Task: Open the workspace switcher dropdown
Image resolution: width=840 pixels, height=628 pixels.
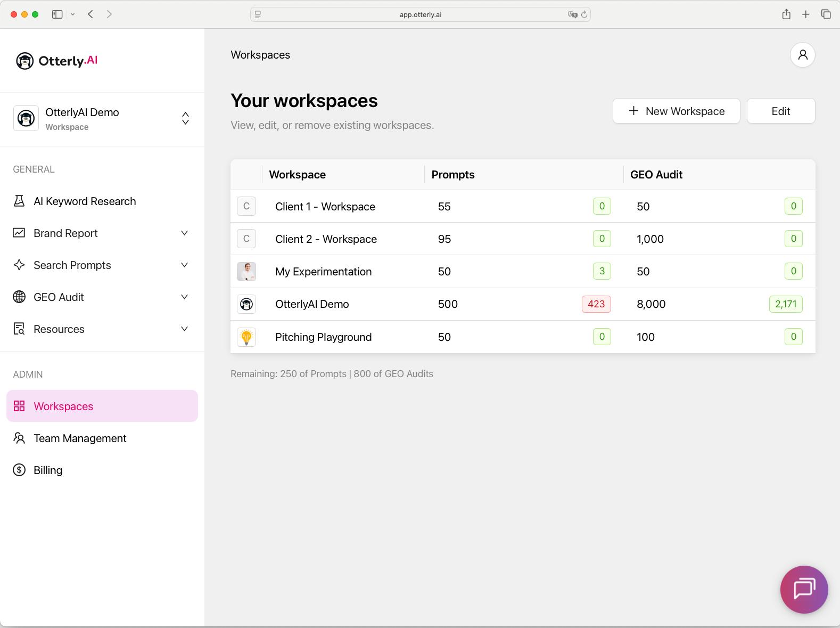Action: (x=185, y=118)
